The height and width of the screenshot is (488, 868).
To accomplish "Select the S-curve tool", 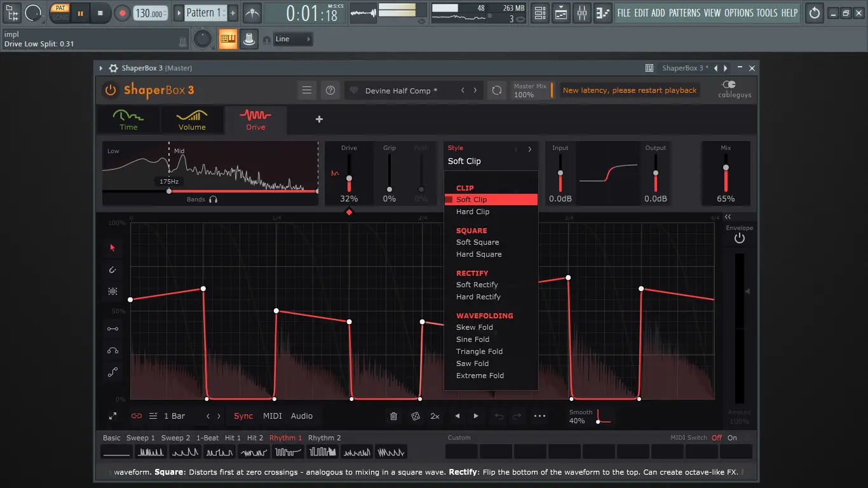I will click(x=112, y=372).
